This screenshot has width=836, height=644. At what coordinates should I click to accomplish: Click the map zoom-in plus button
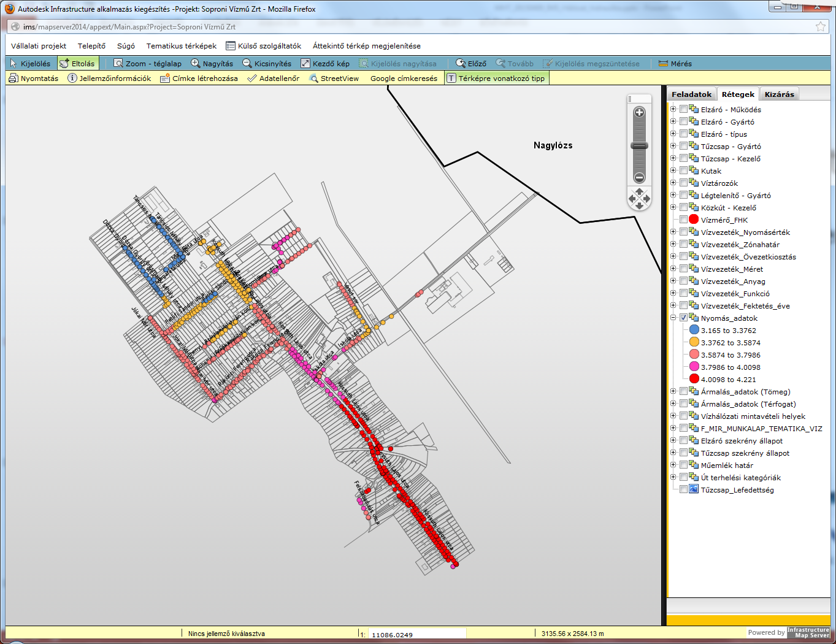639,112
